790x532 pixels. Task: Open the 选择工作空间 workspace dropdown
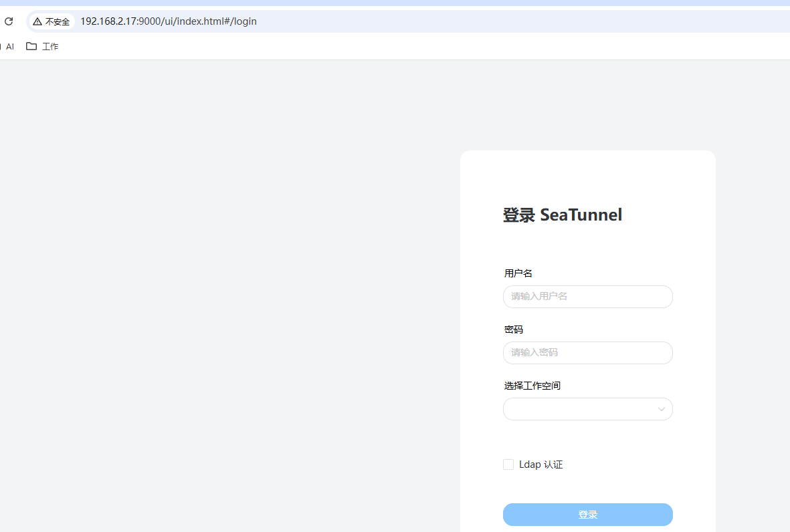[x=587, y=409]
